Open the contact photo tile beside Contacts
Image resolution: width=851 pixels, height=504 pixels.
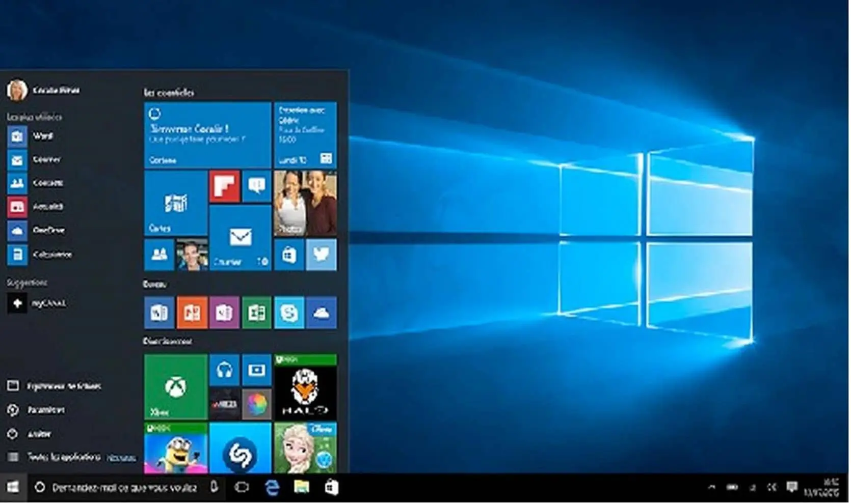click(x=192, y=254)
